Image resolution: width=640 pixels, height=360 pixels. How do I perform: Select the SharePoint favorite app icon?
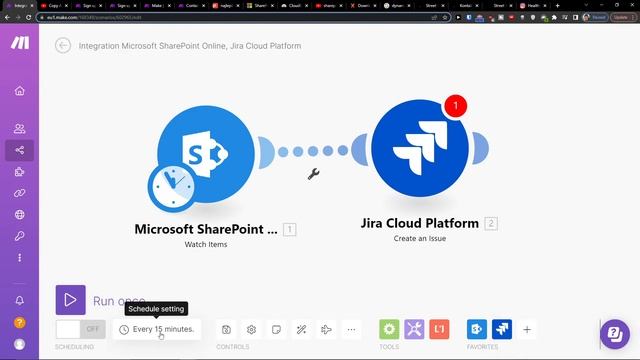pos(477,329)
